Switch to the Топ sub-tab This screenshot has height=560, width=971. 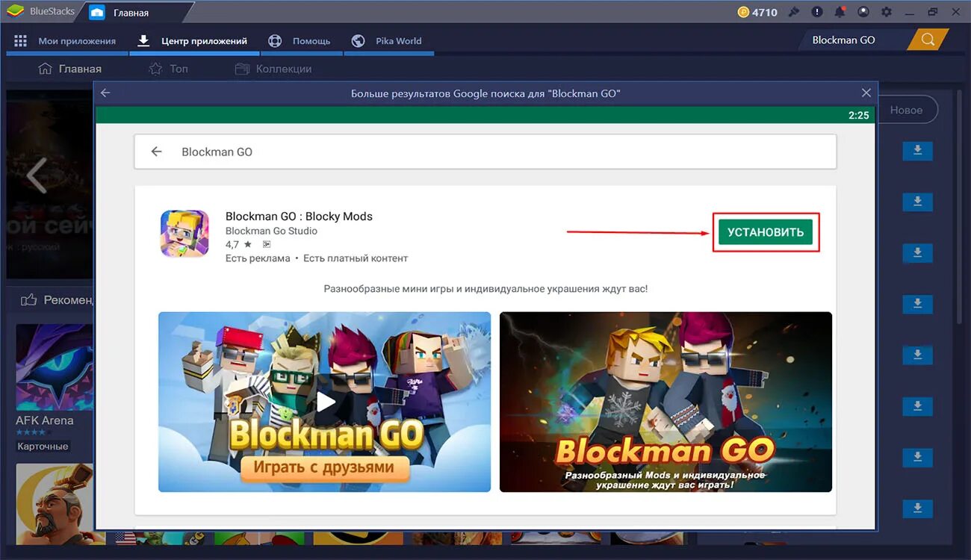tap(169, 69)
